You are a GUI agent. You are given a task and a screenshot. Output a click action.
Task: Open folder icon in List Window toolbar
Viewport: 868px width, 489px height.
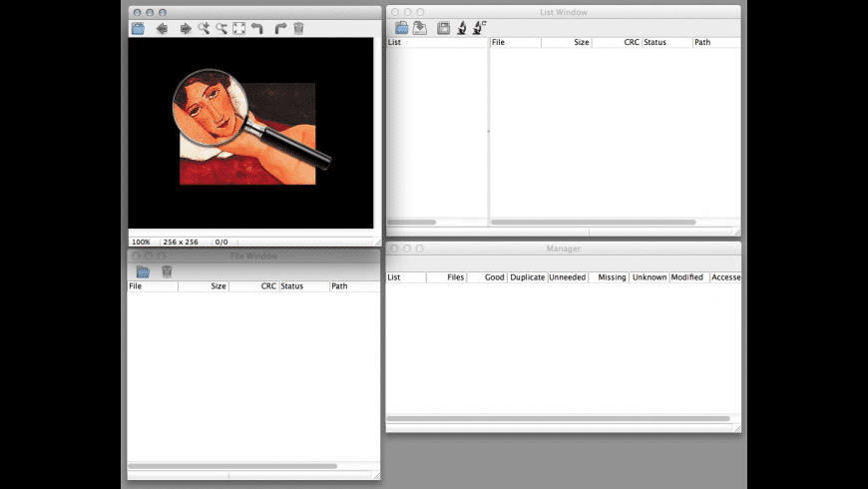click(x=402, y=28)
